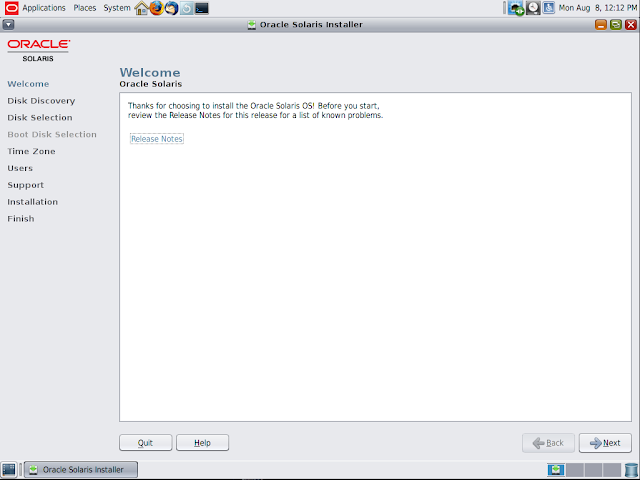Click the Help button
The height and width of the screenshot is (480, 640).
tap(202, 443)
